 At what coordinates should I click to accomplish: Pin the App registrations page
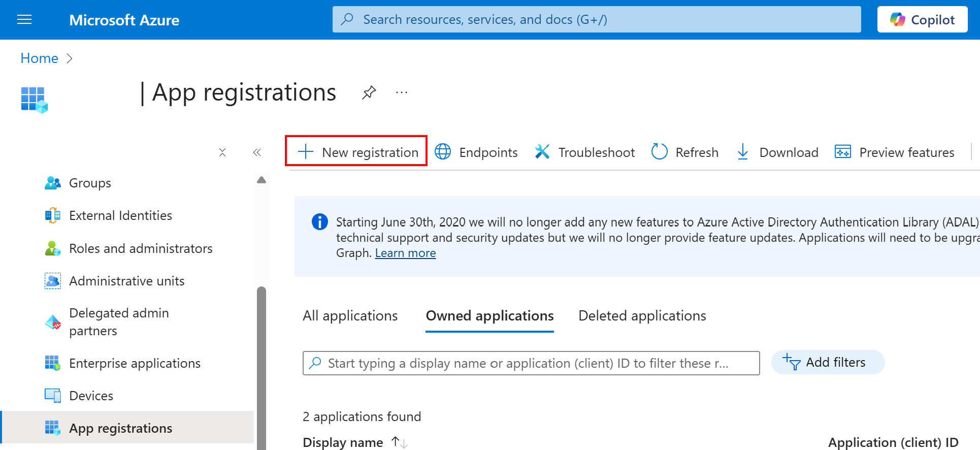click(369, 92)
